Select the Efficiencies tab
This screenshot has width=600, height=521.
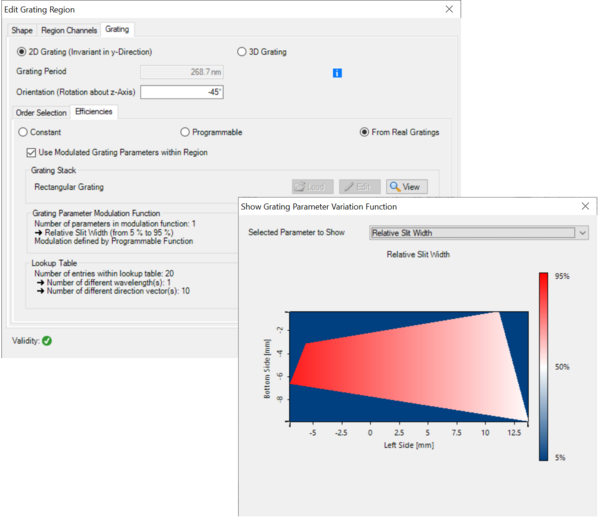click(94, 112)
